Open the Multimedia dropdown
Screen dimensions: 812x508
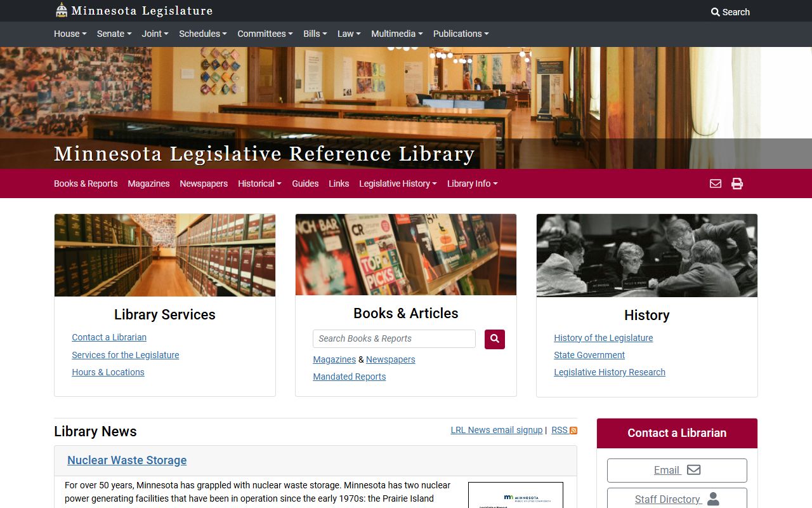(x=397, y=34)
